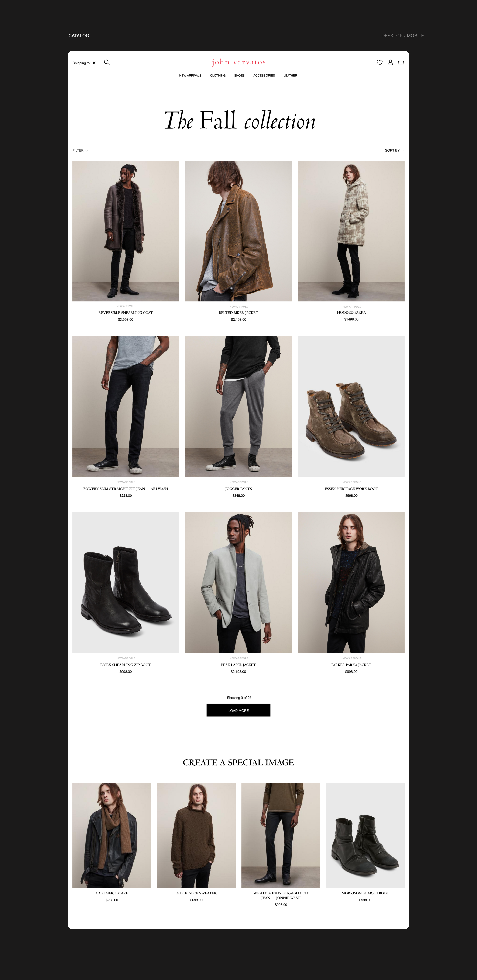Click the john varvatos logo
The height and width of the screenshot is (980, 477).
coord(239,62)
